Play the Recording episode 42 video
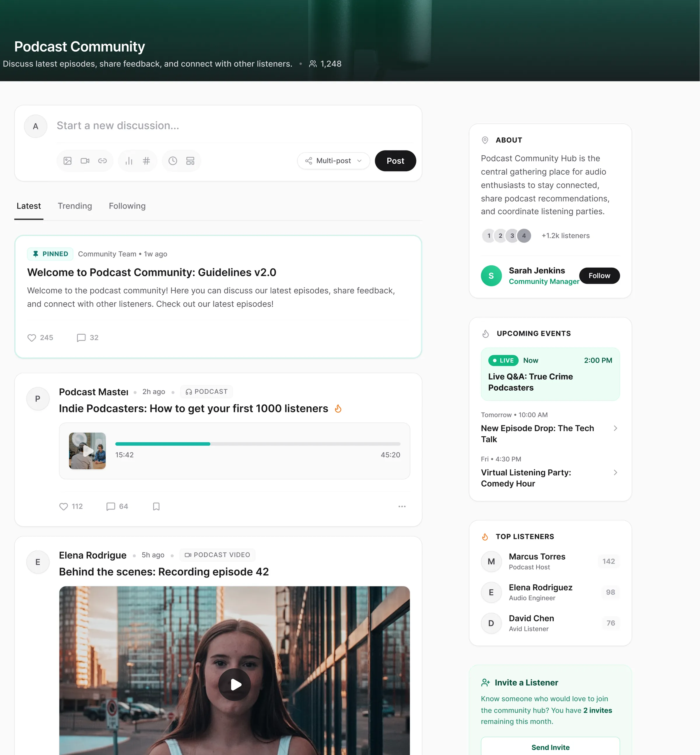 [235, 684]
